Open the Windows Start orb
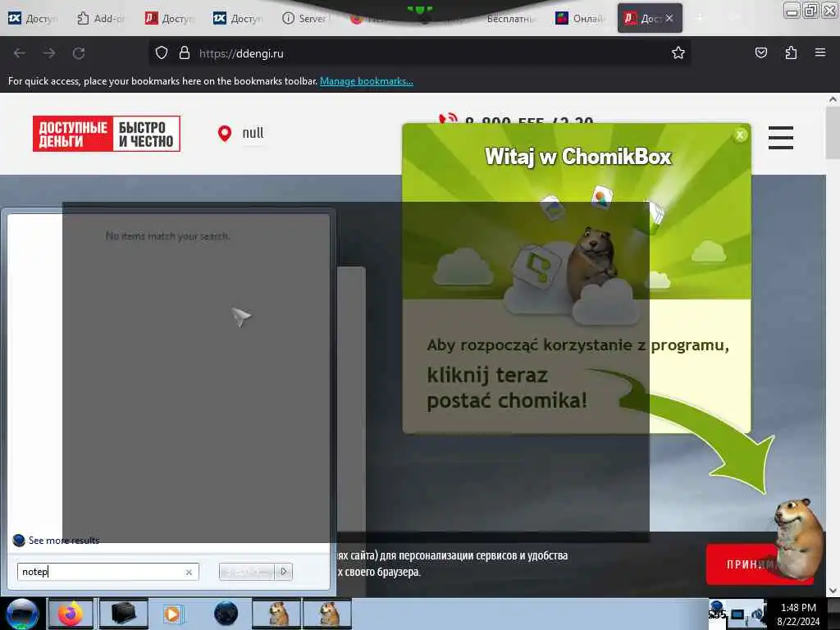This screenshot has height=630, width=840. (x=21, y=614)
